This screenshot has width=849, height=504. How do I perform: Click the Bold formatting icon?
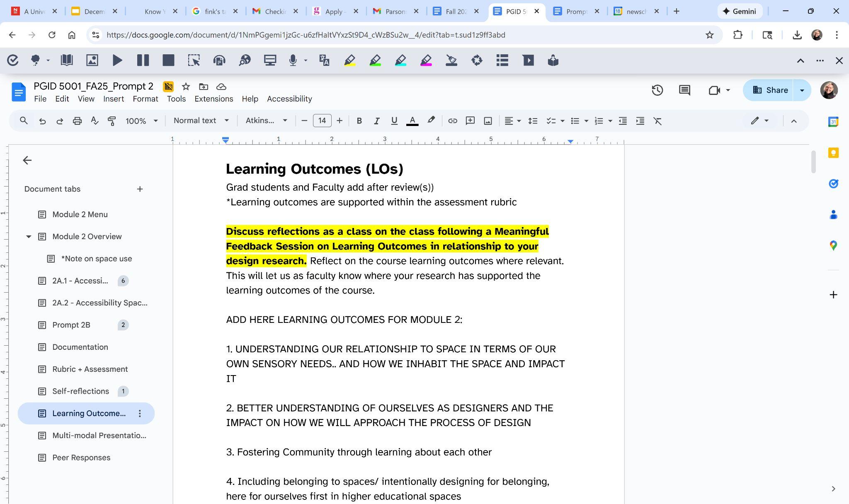tap(359, 121)
